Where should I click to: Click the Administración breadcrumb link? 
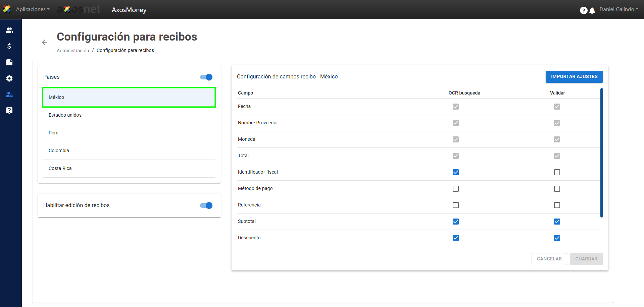[x=73, y=51]
